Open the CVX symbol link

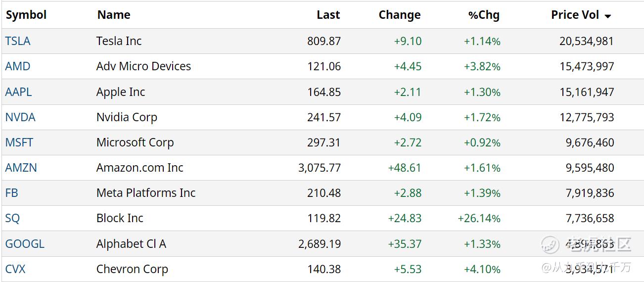pos(15,269)
